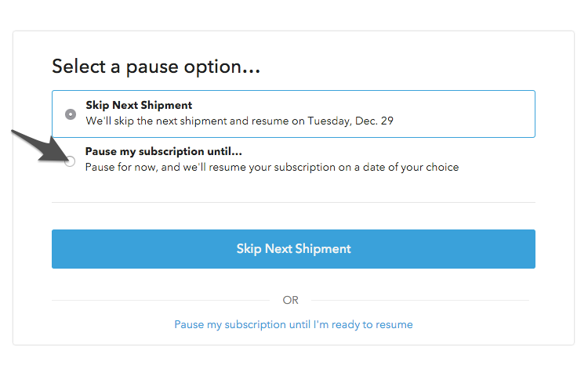Click the "OR" separator label

(x=291, y=300)
